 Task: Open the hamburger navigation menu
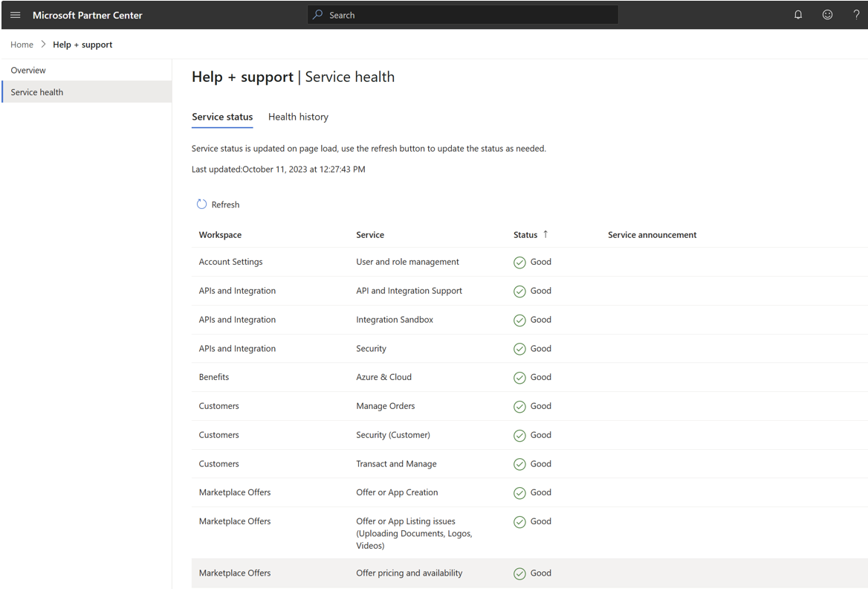pos(15,15)
